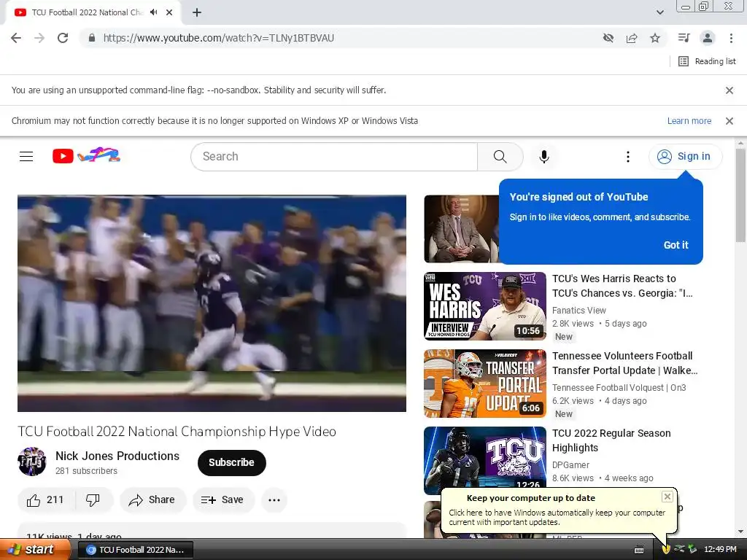
Task: Click the address bar URL
Action: pos(219,38)
